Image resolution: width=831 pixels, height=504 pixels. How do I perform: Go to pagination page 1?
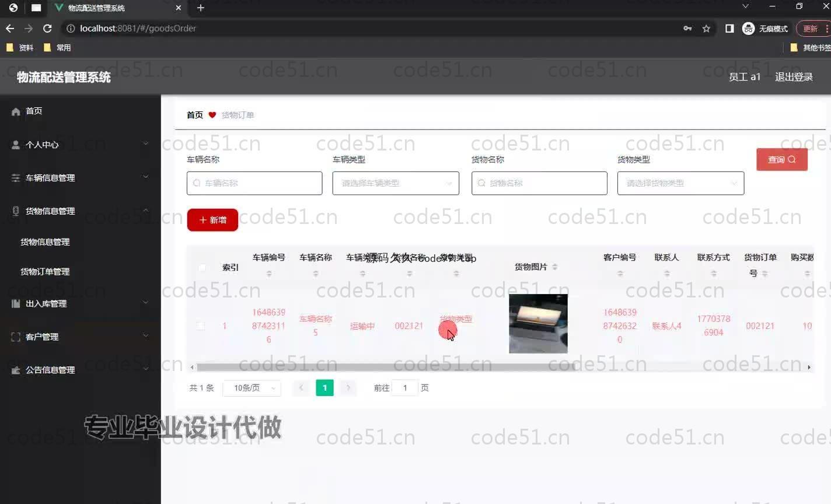tap(325, 388)
